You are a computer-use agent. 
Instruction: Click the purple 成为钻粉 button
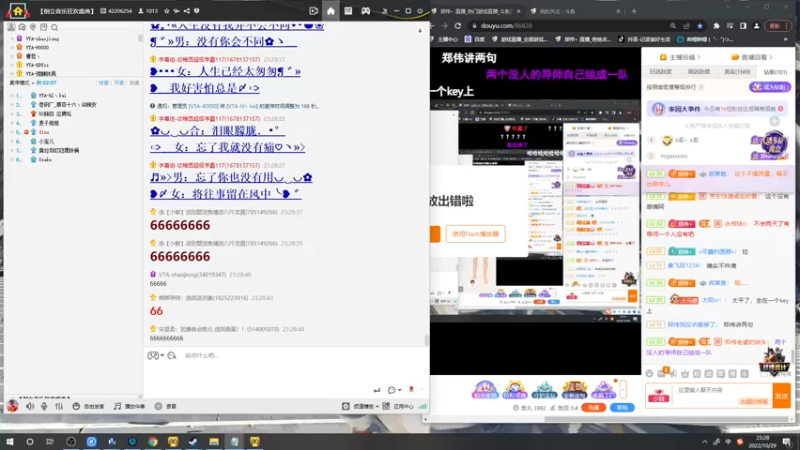click(x=770, y=87)
